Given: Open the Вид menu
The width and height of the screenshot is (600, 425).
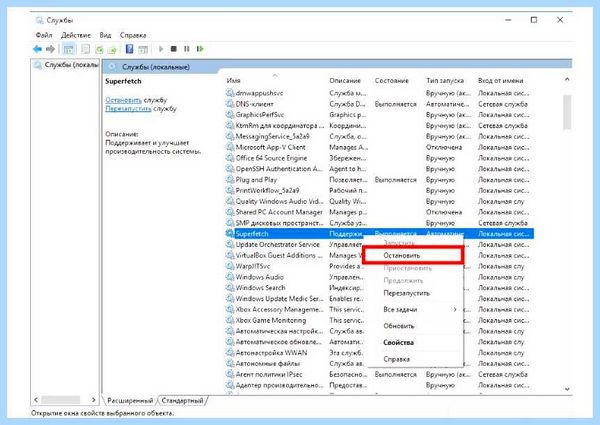Looking at the screenshot, I should point(105,35).
